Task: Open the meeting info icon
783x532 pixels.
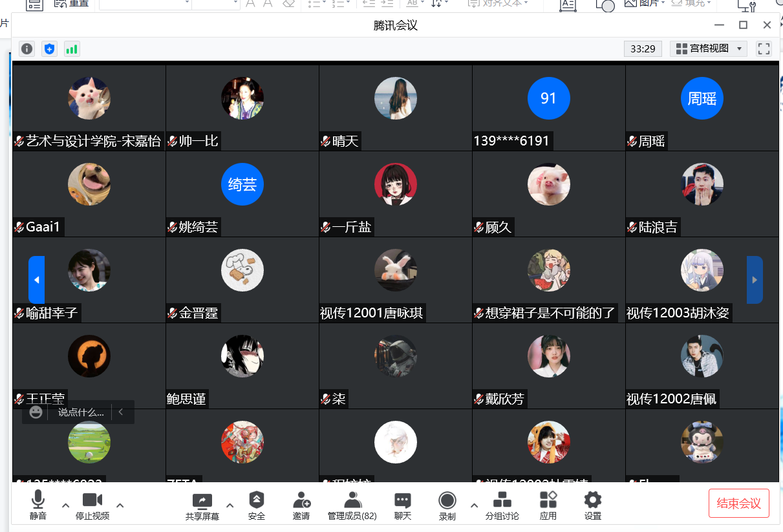Action: [27, 48]
